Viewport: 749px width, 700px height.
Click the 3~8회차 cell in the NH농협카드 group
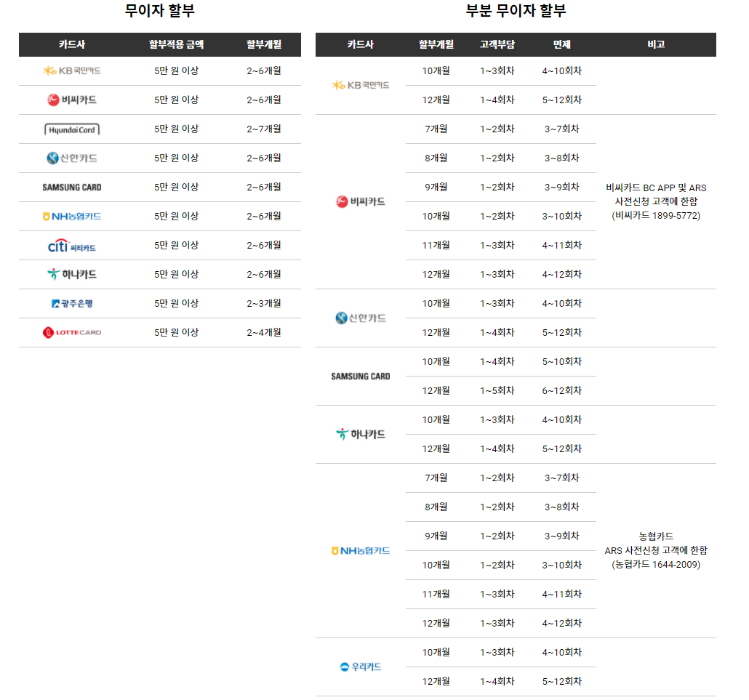pyautogui.click(x=561, y=507)
